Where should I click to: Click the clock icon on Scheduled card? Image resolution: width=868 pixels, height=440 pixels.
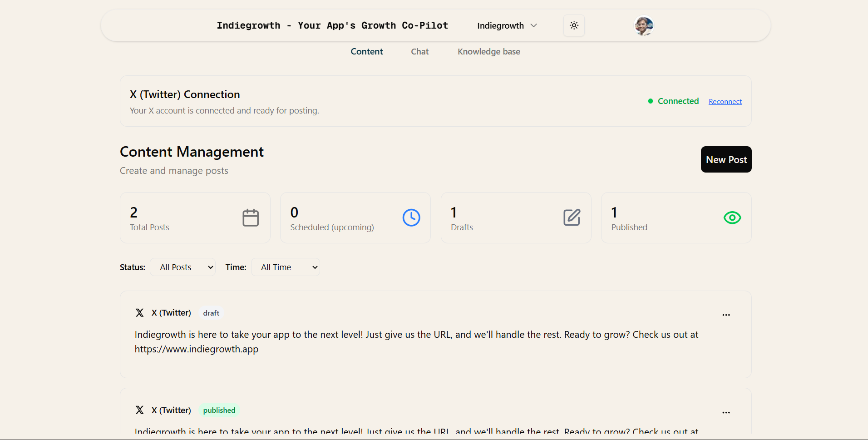tap(411, 217)
